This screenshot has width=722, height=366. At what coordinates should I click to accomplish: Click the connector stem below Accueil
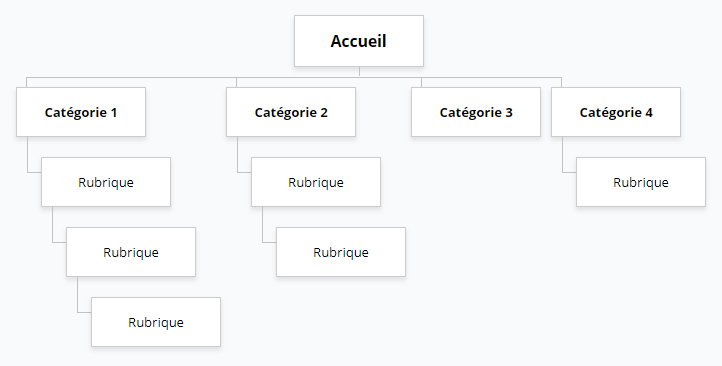coord(359,72)
